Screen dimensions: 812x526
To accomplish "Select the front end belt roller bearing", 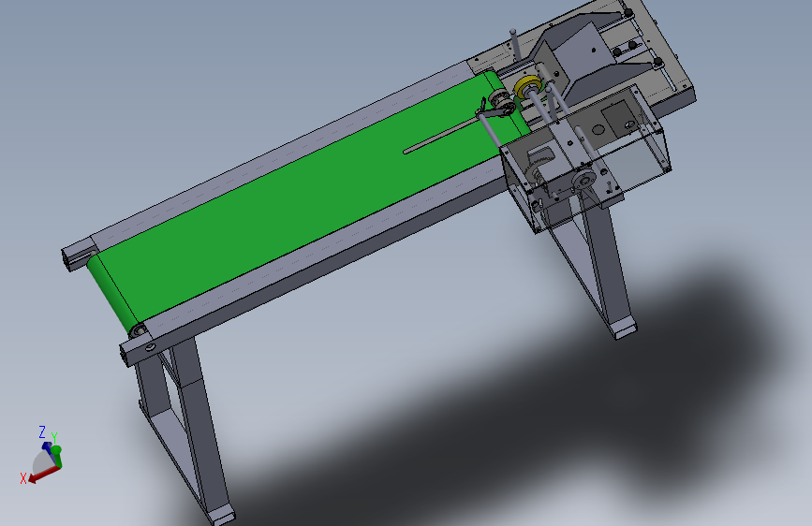I will pos(139,329).
